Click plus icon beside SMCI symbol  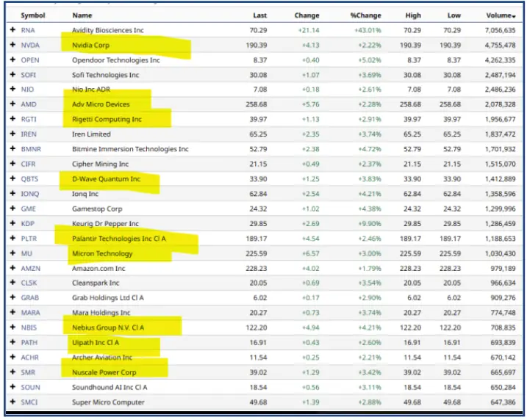[12, 402]
